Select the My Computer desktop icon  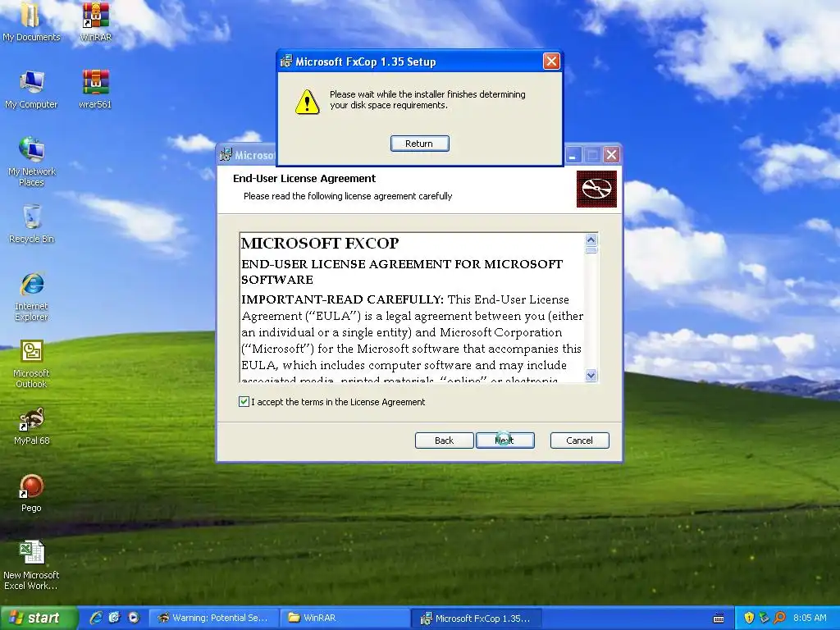coord(31,89)
